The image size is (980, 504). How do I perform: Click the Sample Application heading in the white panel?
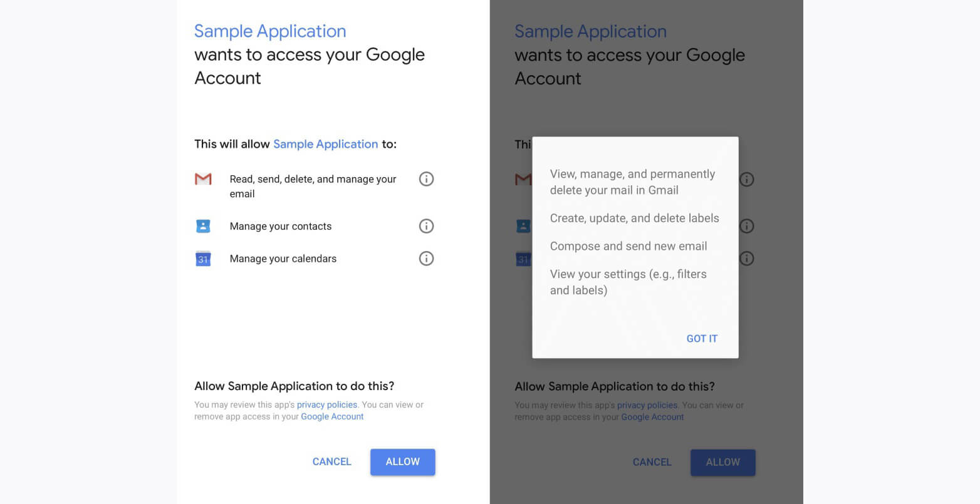[270, 31]
